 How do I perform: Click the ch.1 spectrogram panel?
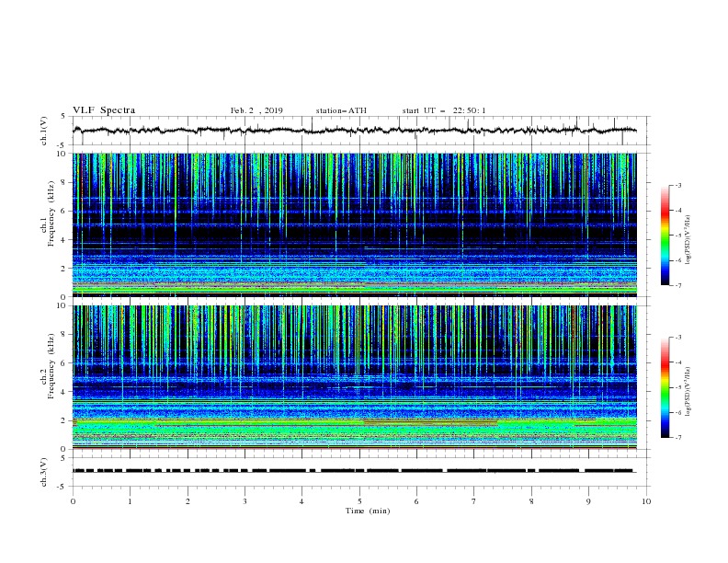355,224
